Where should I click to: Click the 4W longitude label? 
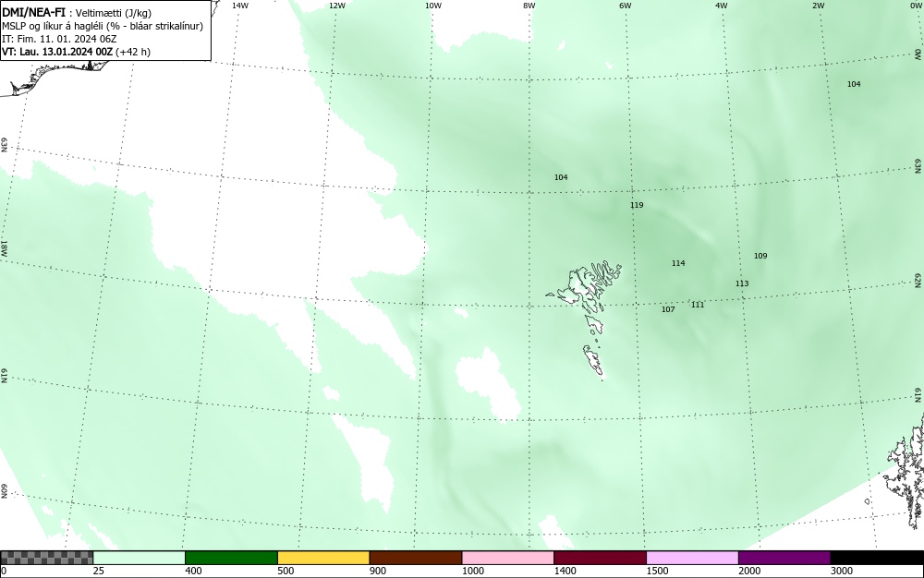point(722,6)
